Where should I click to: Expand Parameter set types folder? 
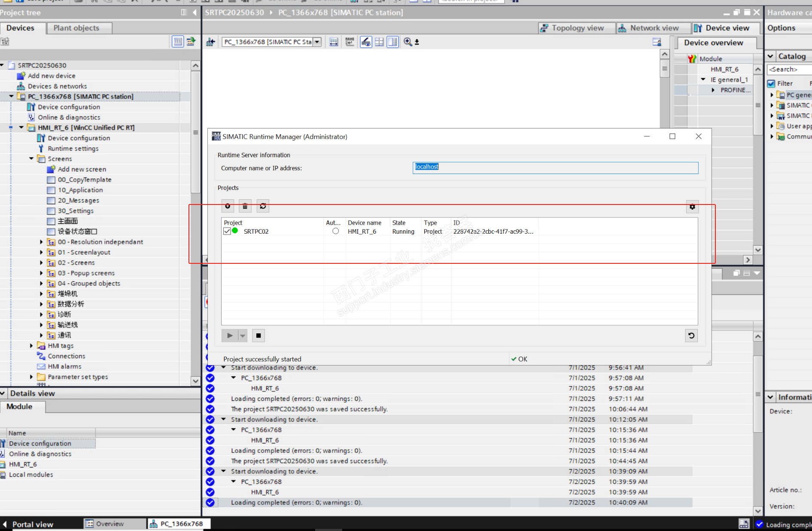[31, 377]
